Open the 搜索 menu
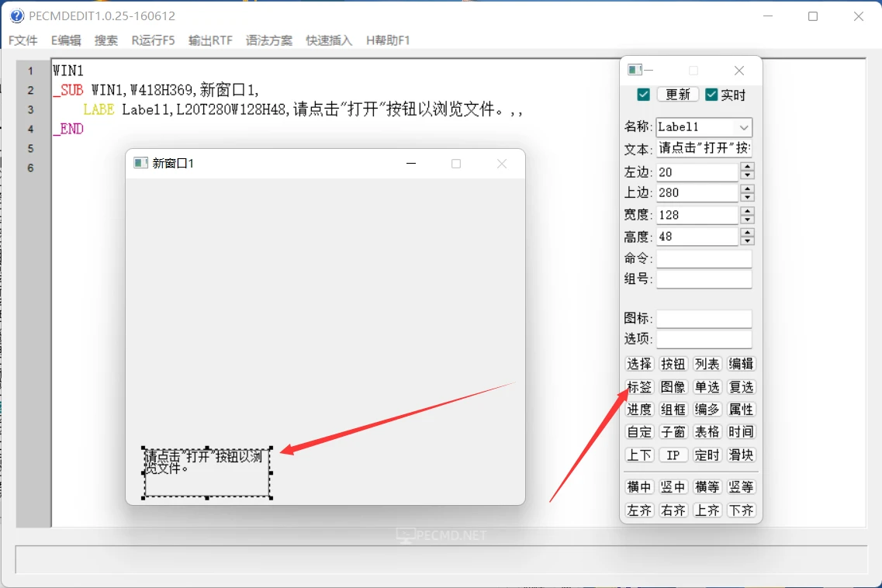This screenshot has width=882, height=588. (106, 40)
